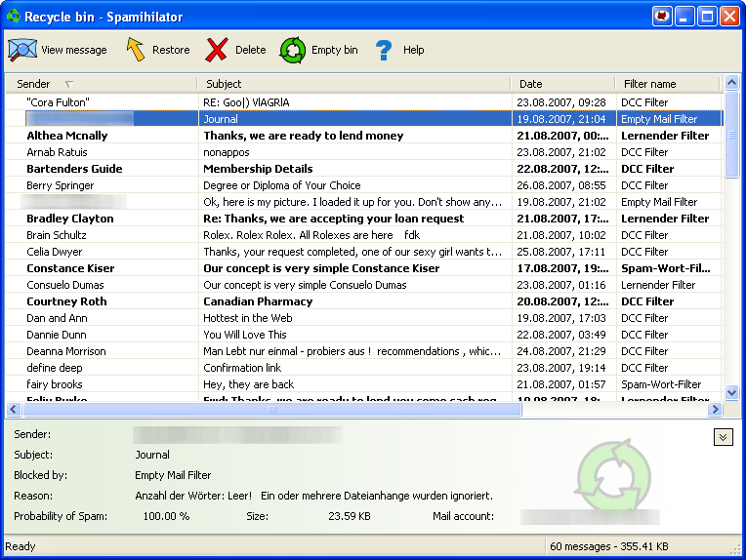The height and width of the screenshot is (560, 746).
Task: Click the Subject column header
Action: pos(352,84)
